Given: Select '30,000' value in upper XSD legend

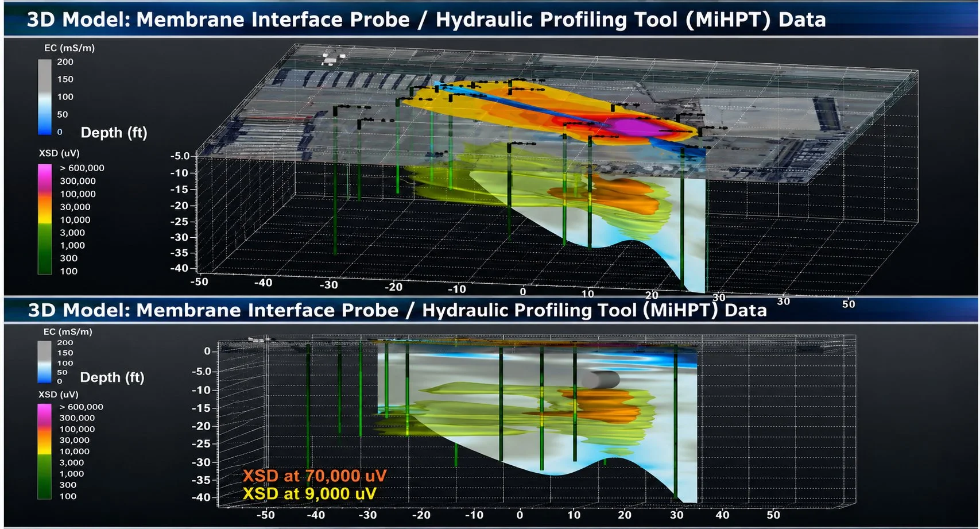Looking at the screenshot, I should (x=75, y=207).
